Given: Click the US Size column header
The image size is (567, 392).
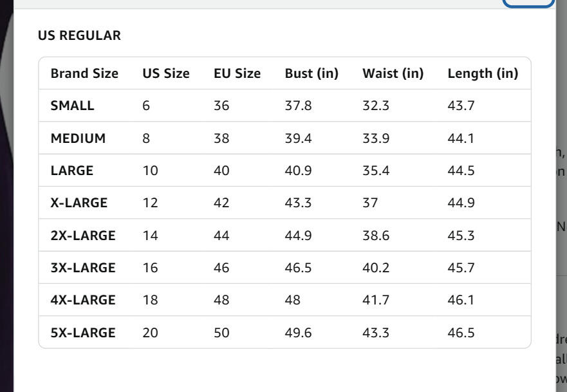Looking at the screenshot, I should coord(166,73).
